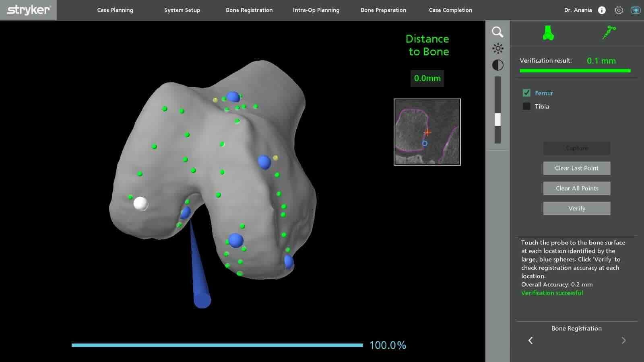The image size is (644, 362).
Task: Open the brightness adjustment tool
Action: pos(498,48)
